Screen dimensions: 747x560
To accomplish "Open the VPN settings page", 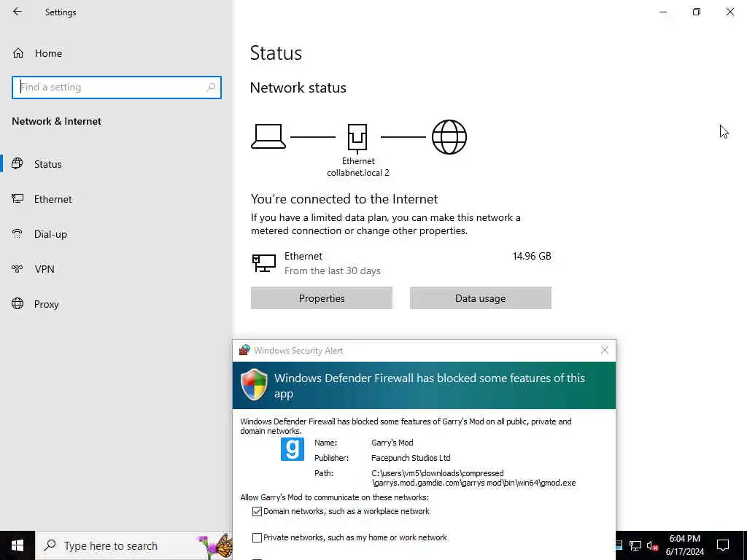I will (117, 269).
